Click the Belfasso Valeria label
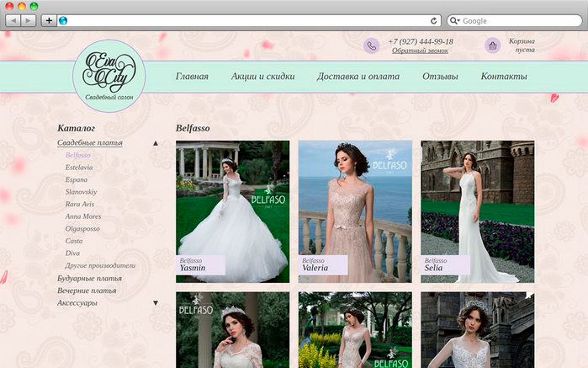 pyautogui.click(x=323, y=265)
